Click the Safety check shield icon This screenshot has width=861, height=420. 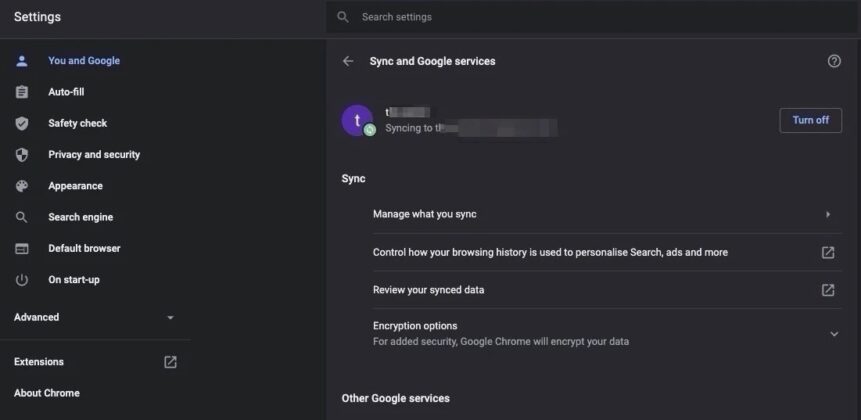(x=21, y=124)
